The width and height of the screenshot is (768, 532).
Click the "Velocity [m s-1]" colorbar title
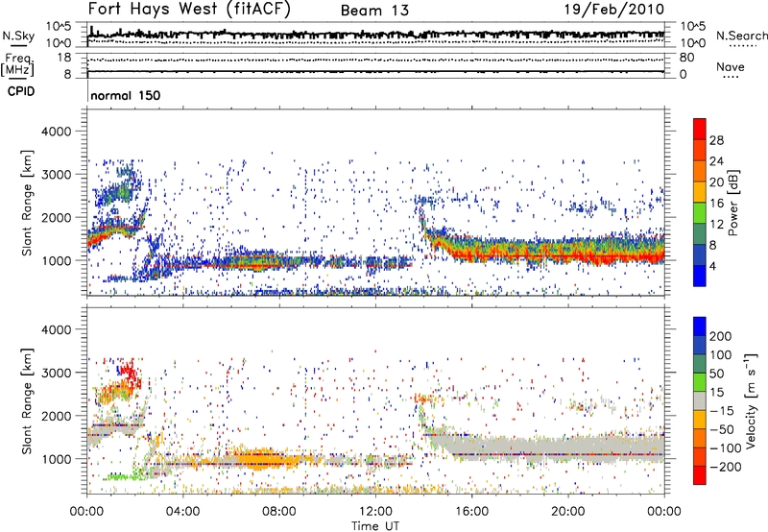pyautogui.click(x=751, y=400)
